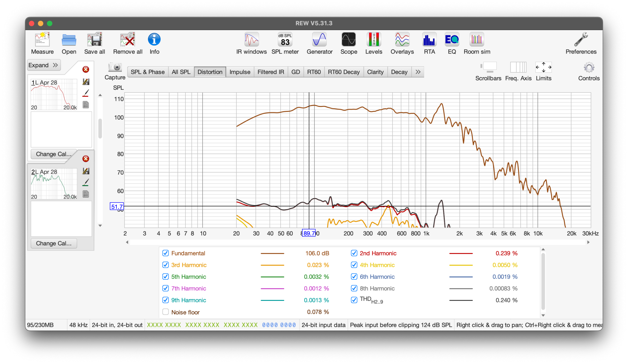Click graph horizontal scroll left arrow

pos(127,242)
